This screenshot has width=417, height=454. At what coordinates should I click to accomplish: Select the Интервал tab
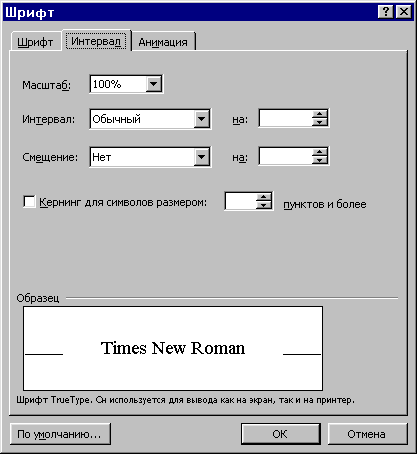(96, 41)
